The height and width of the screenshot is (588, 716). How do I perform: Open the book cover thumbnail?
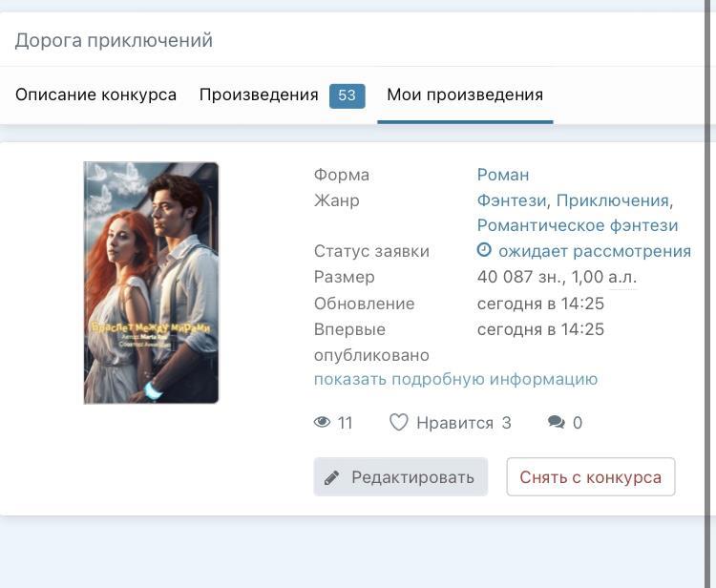[152, 283]
